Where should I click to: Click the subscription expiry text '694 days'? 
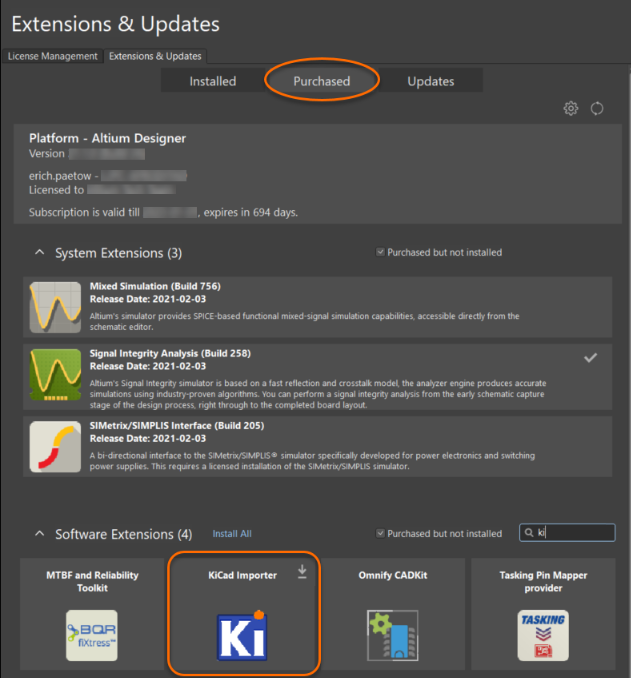(x=275, y=212)
